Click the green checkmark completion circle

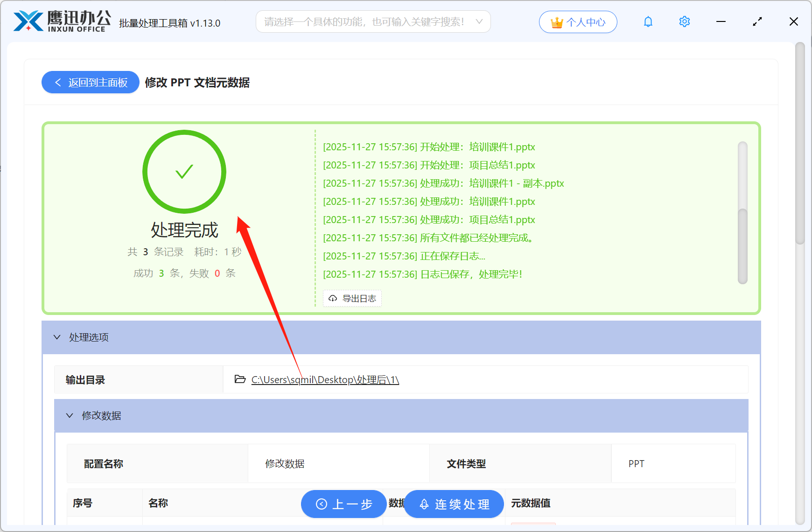184,172
